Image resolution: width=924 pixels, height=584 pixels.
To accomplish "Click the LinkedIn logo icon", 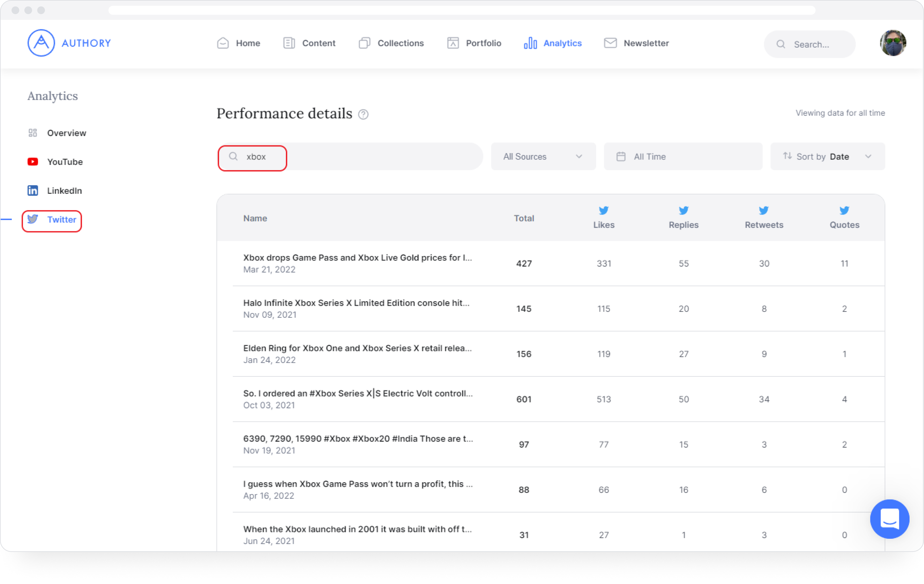I will [33, 190].
